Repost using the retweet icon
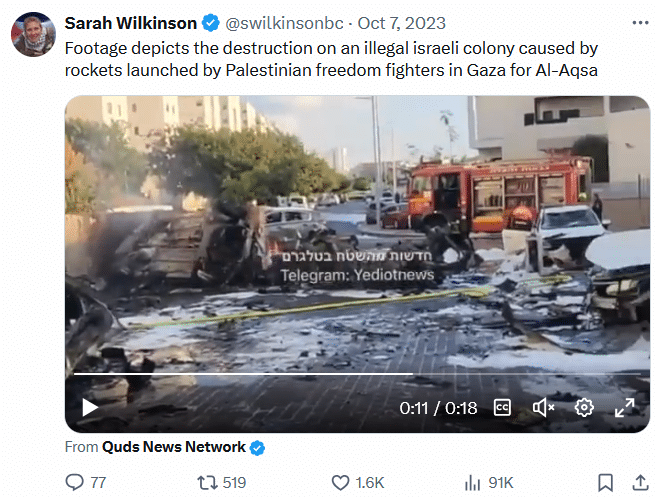 [x=208, y=482]
